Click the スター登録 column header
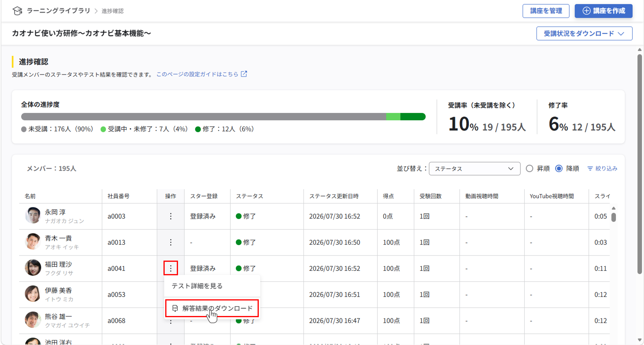 point(204,196)
